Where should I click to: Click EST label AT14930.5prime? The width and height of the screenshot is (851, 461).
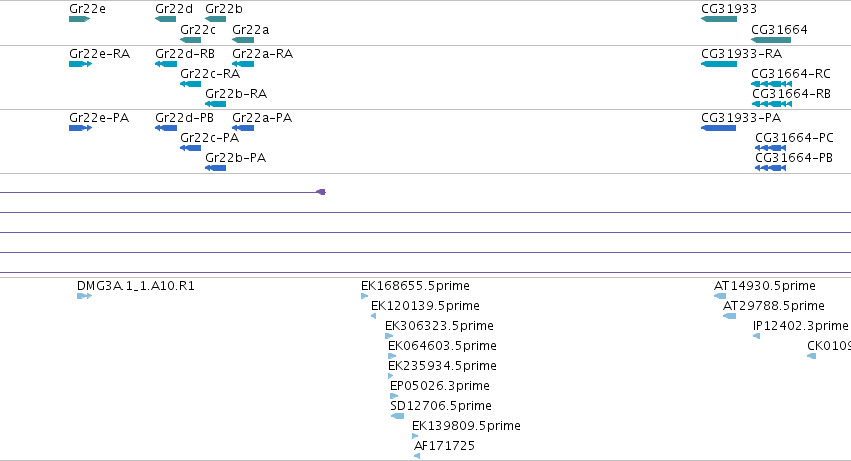pyautogui.click(x=765, y=286)
